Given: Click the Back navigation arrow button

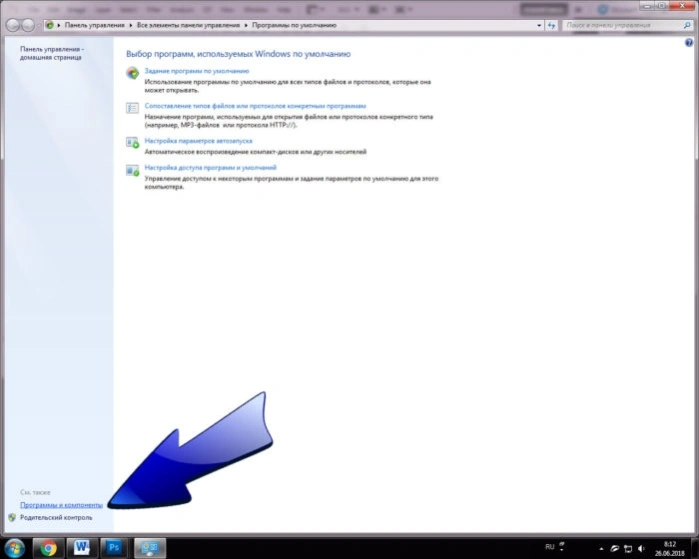Looking at the screenshot, I should pos(13,25).
